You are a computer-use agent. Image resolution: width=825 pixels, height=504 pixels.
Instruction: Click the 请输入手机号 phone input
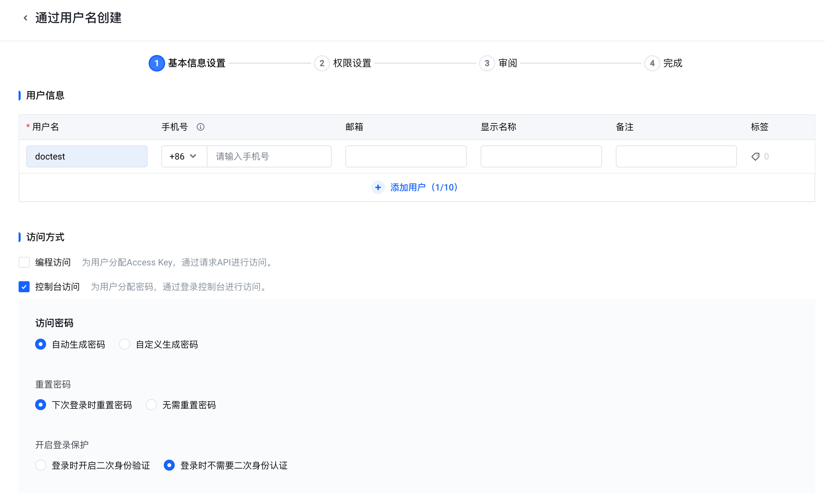tap(269, 156)
